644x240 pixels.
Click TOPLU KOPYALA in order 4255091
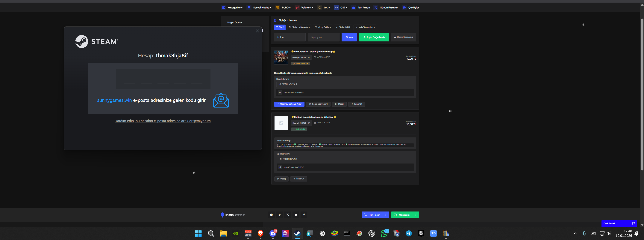[288, 84]
